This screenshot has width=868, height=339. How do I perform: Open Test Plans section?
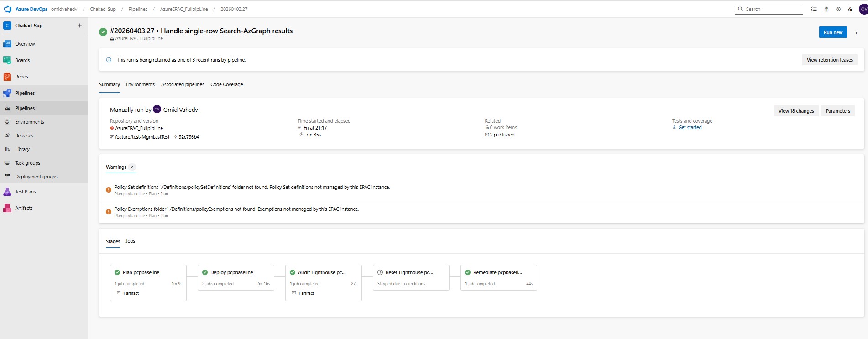tap(25, 192)
